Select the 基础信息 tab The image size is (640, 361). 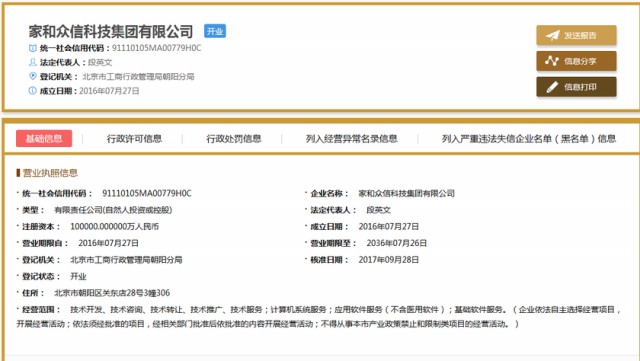pos(44,138)
